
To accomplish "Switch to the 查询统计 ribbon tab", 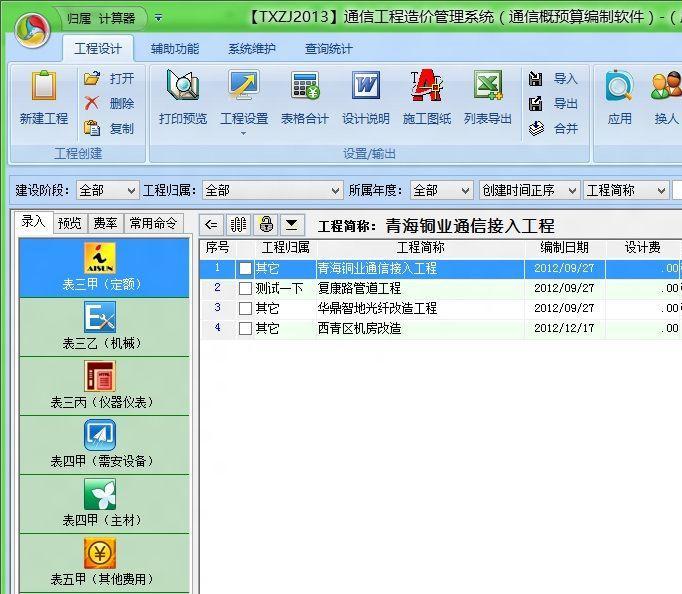I will pos(329,49).
